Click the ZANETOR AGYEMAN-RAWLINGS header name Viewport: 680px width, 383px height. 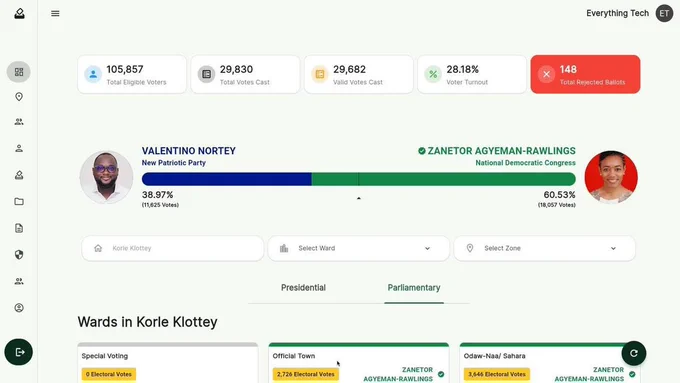(502, 151)
